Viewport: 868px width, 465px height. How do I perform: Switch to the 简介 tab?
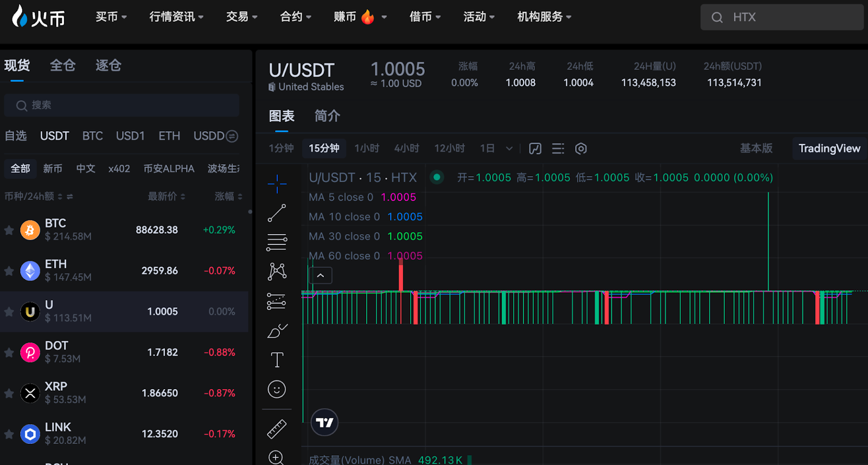[327, 116]
